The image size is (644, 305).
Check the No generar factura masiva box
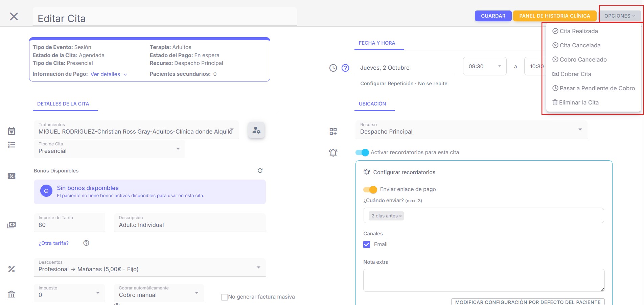tap(224, 297)
